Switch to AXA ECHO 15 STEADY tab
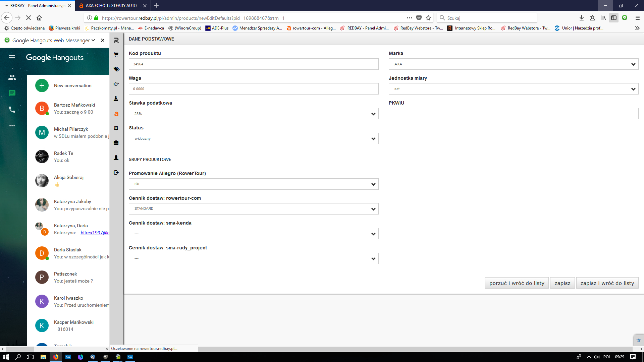 pos(111,5)
